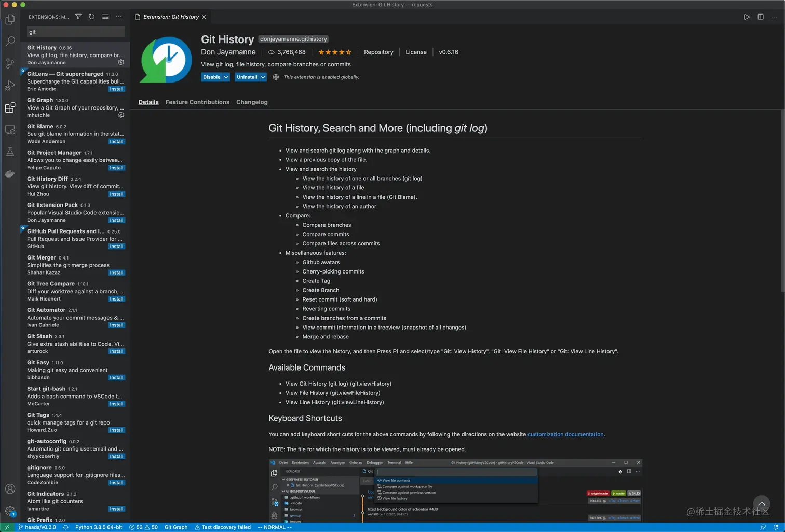Open the Remote Explorer icon
The width and height of the screenshot is (785, 532).
point(10,130)
